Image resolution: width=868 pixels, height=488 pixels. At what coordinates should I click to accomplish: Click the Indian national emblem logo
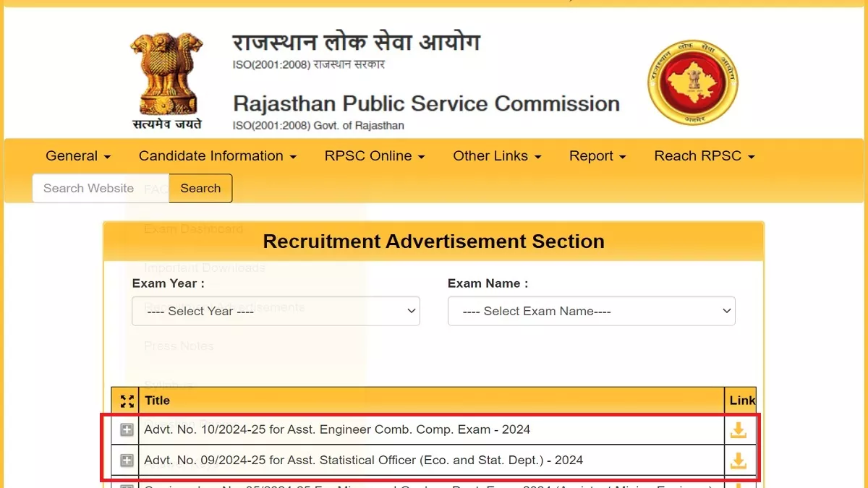166,80
